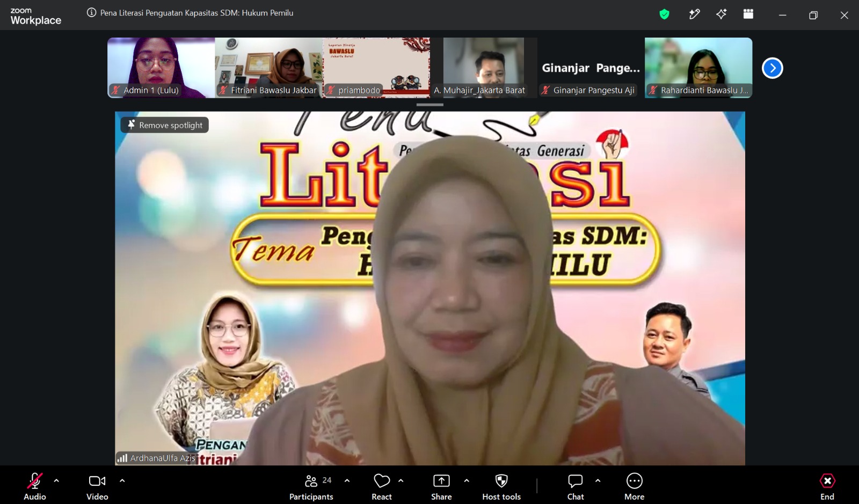Select Fitriani Bawaslu Jakbar video thumbnail
This screenshot has height=504, width=859.
[268, 68]
